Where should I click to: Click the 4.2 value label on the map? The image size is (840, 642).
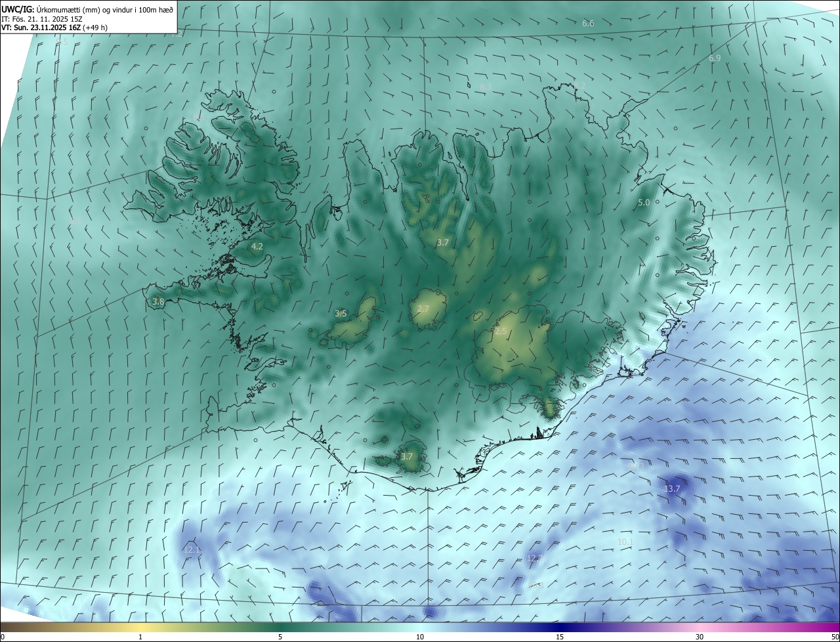point(257,247)
